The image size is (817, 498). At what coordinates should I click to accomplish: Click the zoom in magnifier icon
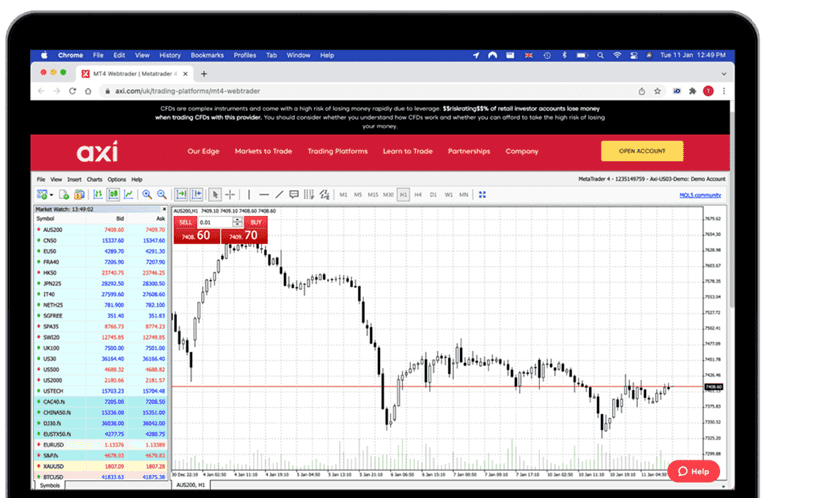[147, 194]
